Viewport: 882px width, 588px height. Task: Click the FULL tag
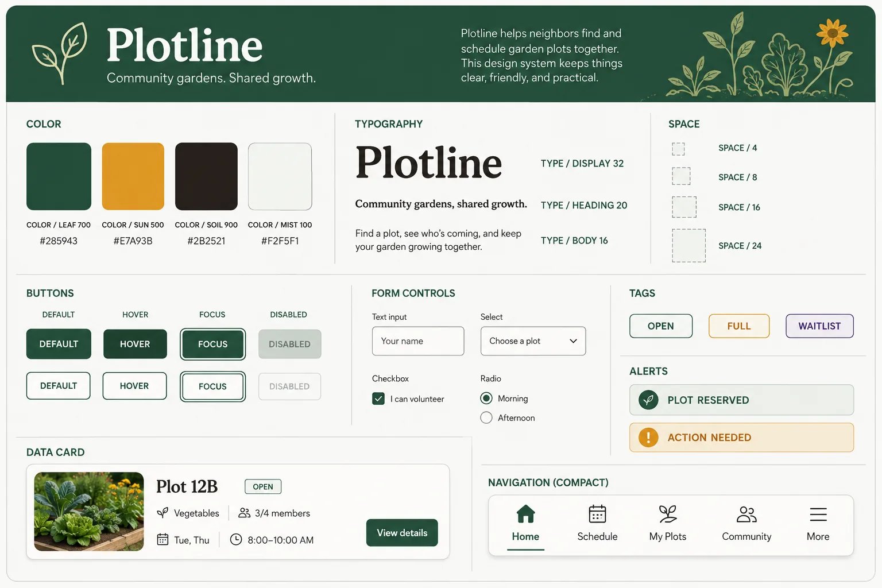[739, 326]
